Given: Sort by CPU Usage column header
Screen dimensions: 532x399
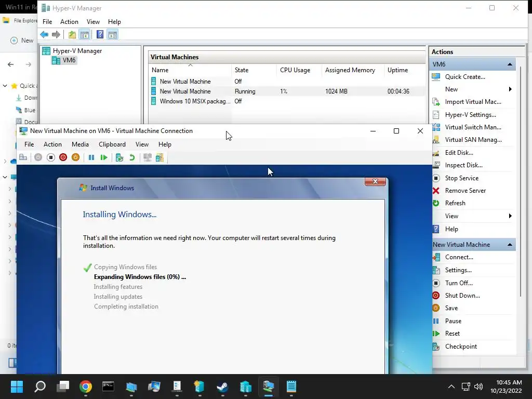Looking at the screenshot, I should 299,70.
